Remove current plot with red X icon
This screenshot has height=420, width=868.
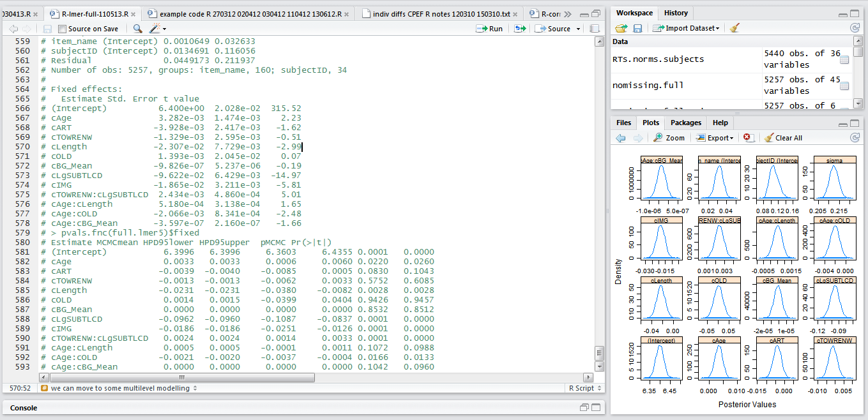[749, 138]
